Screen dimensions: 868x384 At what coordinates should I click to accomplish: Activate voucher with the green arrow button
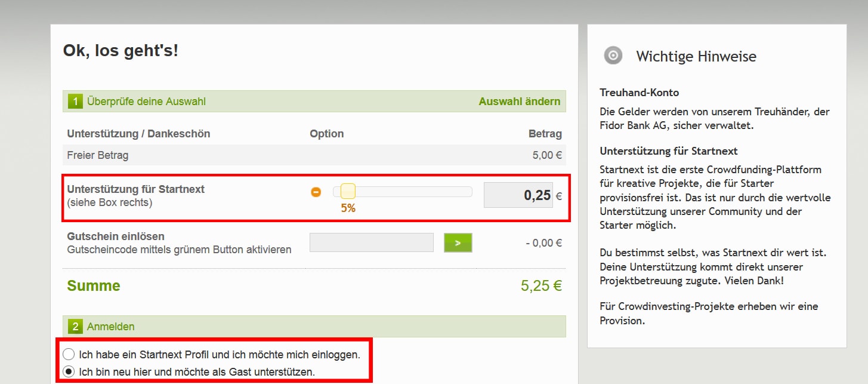click(458, 243)
